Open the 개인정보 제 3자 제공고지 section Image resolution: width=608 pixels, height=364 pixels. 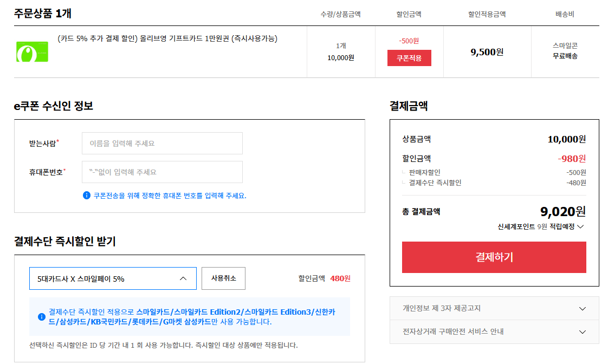[494, 308]
